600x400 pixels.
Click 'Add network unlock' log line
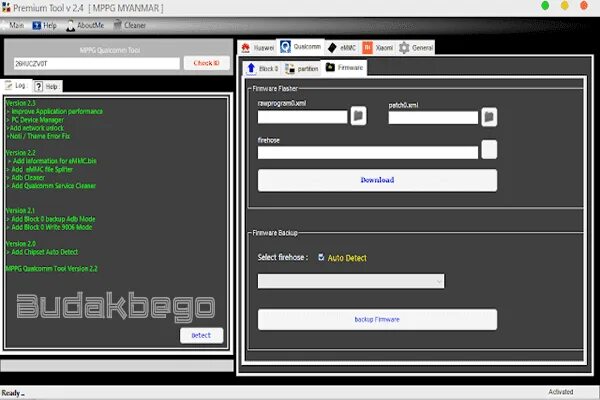tap(36, 128)
